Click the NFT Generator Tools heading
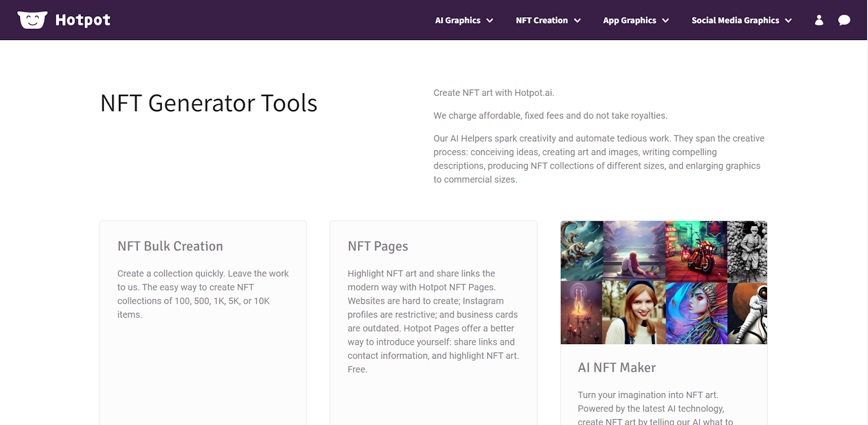Screen dimensions: 868x425 (x=209, y=103)
